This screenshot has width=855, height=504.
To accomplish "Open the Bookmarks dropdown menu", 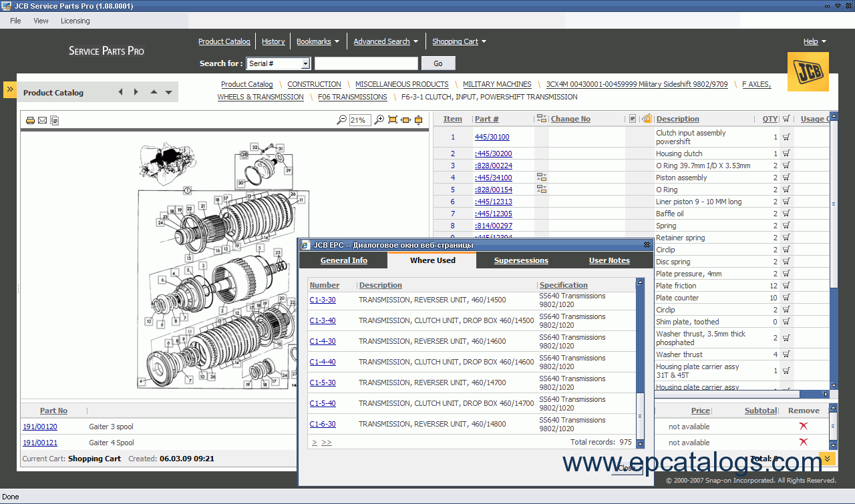I will click(337, 41).
